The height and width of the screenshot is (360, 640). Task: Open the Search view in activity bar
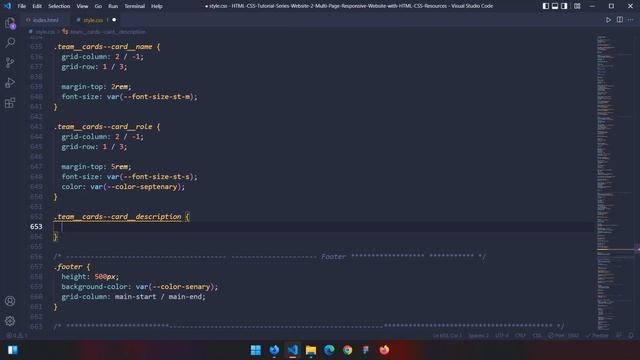click(x=10, y=42)
